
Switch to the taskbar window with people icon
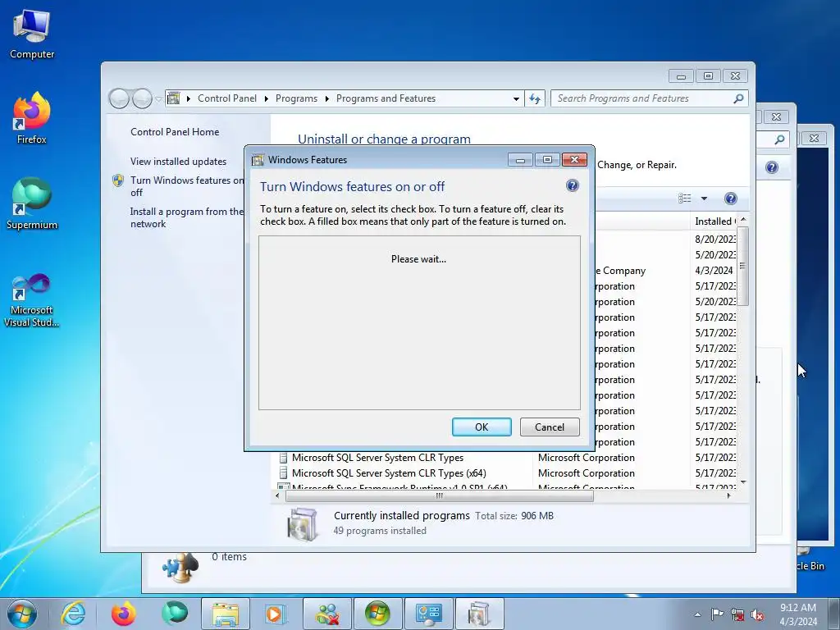coord(326,614)
